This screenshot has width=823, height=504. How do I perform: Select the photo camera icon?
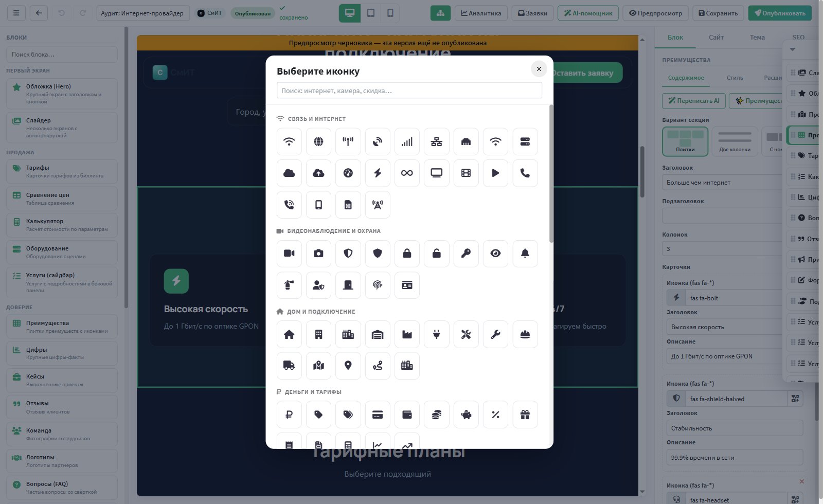click(x=318, y=254)
